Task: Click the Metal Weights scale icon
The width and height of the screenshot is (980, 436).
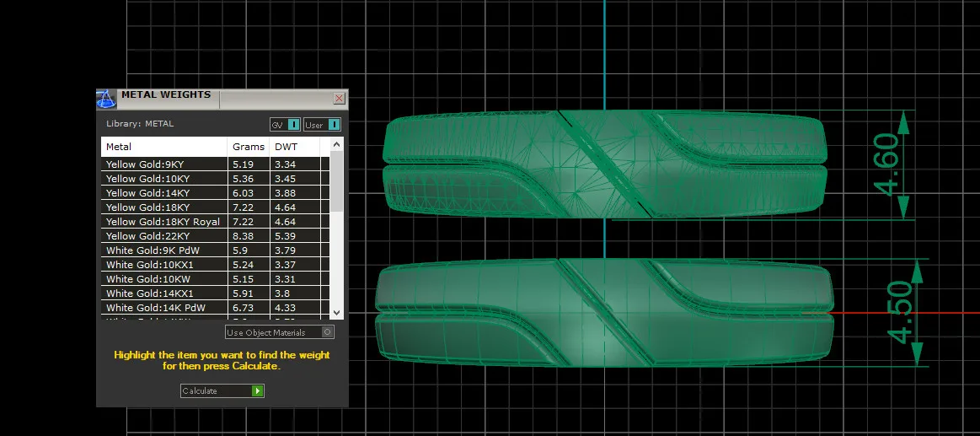Action: pyautogui.click(x=105, y=99)
